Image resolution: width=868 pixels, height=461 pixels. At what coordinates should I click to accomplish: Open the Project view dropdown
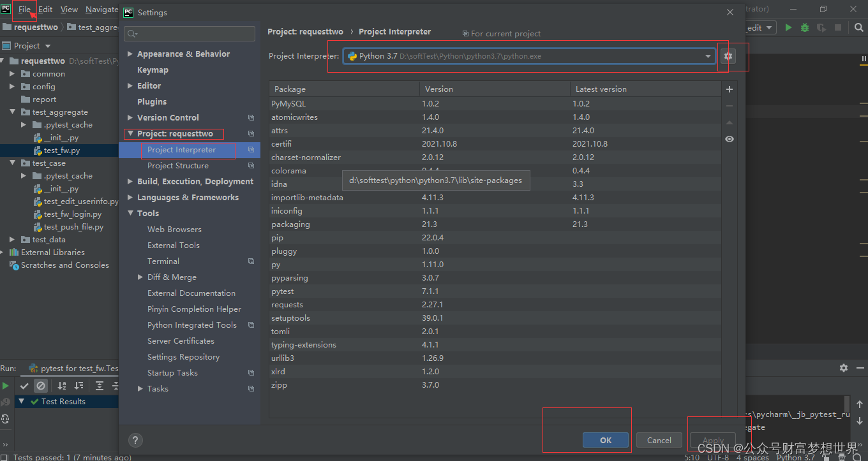click(x=48, y=46)
